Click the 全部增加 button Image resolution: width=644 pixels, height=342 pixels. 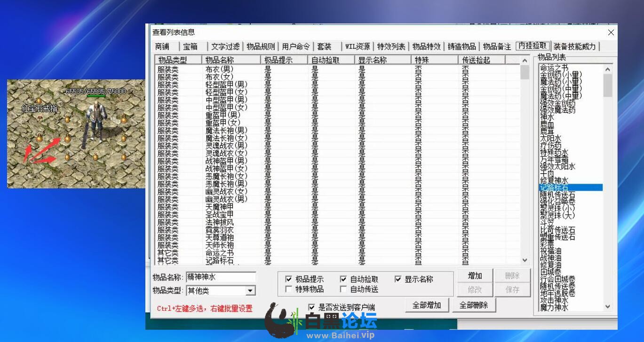[427, 305]
